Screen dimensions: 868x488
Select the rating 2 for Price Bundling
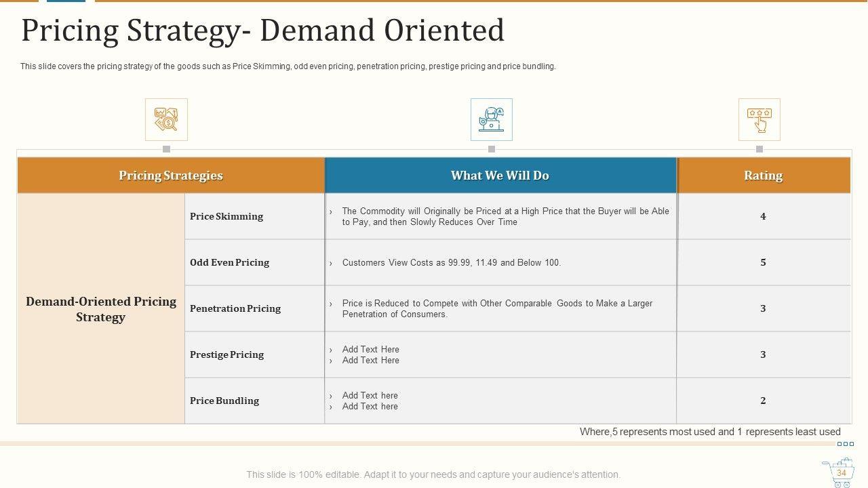click(x=763, y=401)
